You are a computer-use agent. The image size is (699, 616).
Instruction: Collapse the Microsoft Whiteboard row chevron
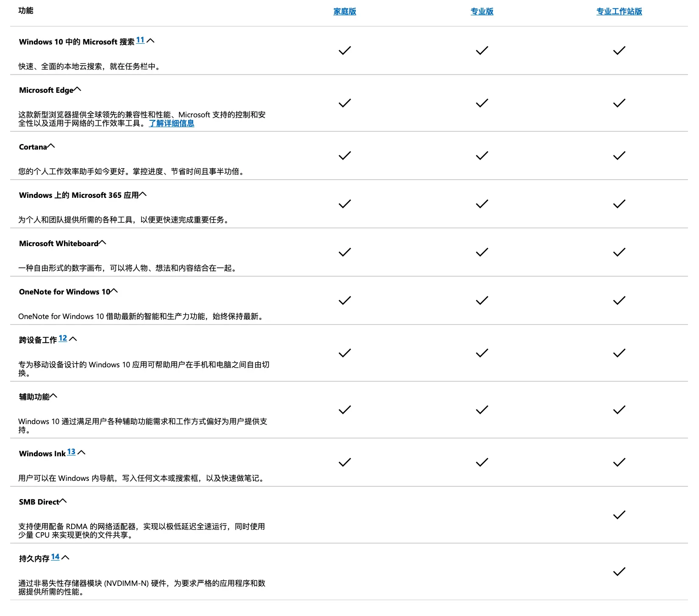click(102, 243)
